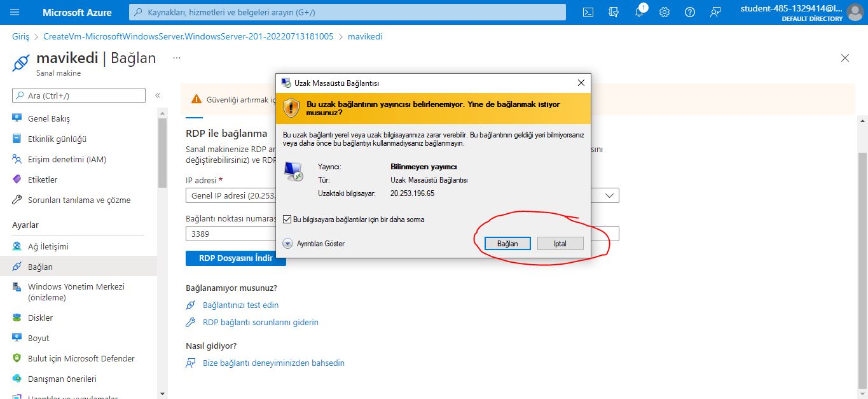Click the İptal button in the dialog
Image resolution: width=868 pixels, height=399 pixels.
(x=560, y=243)
